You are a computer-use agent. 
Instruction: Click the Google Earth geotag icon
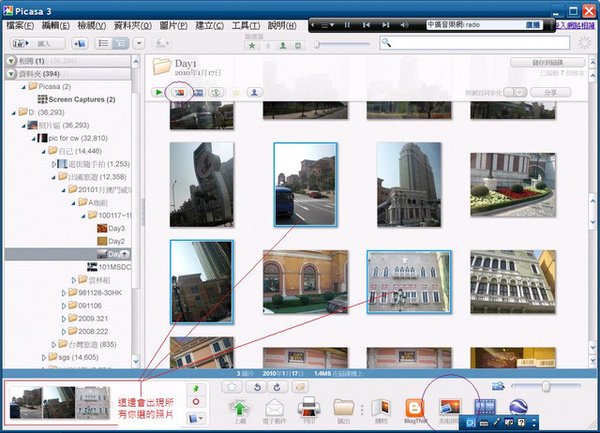(x=519, y=407)
